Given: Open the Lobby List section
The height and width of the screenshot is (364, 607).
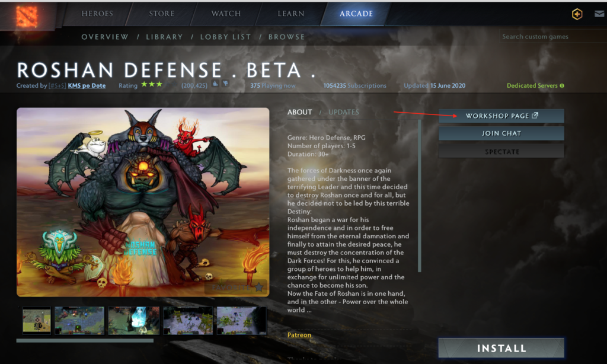Looking at the screenshot, I should (x=226, y=37).
